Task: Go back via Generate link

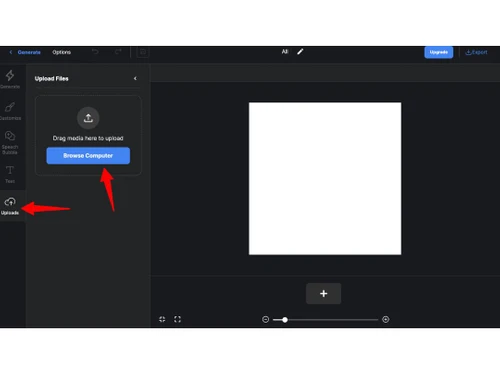Action: click(25, 52)
